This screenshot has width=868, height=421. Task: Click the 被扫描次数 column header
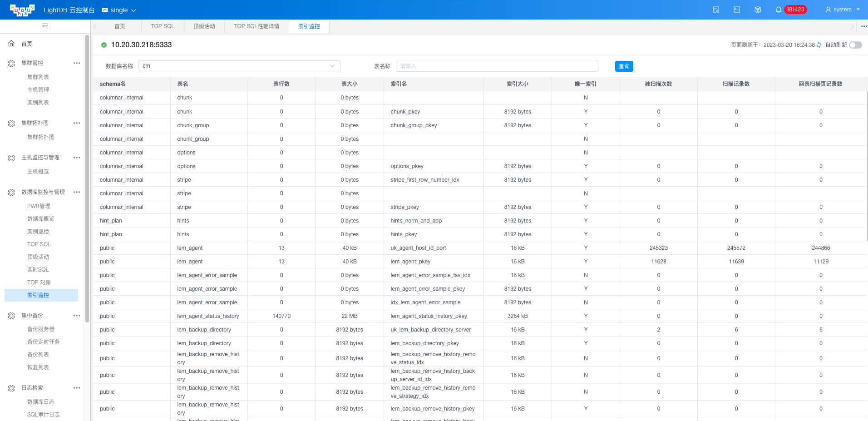(658, 84)
